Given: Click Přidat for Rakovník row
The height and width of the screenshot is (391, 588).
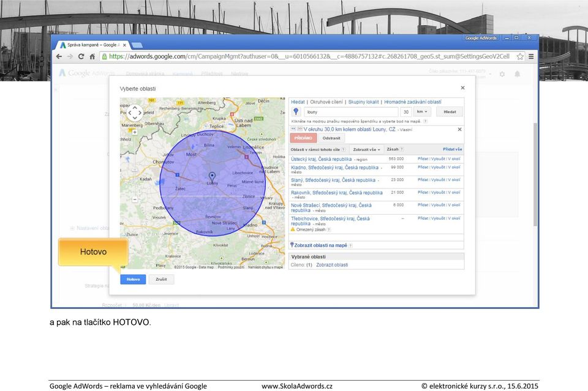Looking at the screenshot, I should (x=423, y=192).
